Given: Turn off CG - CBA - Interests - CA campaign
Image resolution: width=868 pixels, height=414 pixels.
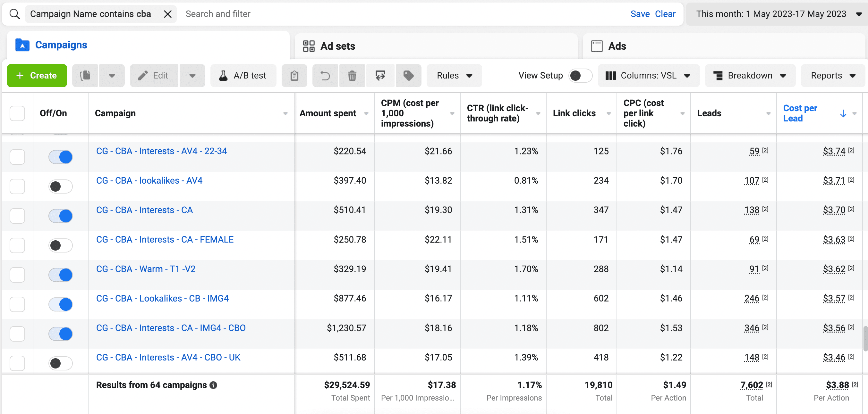Looking at the screenshot, I should 61,216.
